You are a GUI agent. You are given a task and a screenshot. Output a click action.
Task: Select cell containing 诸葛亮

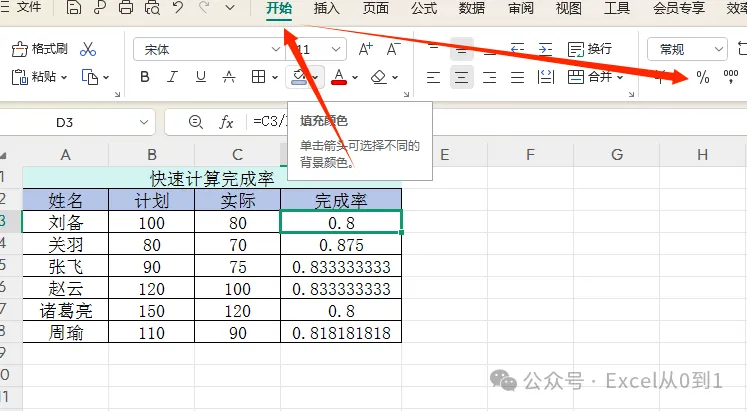pyautogui.click(x=66, y=311)
